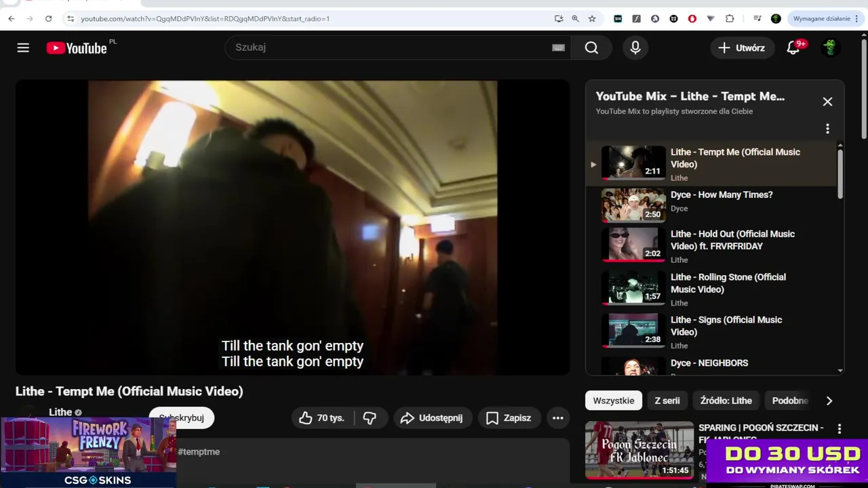The image size is (868, 488).
Task: Click the #temptme hashtag
Action: pos(199,451)
